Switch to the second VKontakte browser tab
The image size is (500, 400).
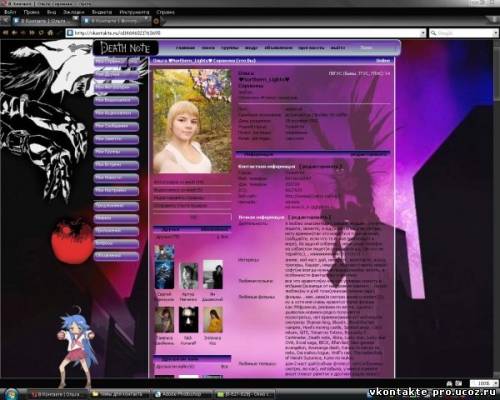pyautogui.click(x=115, y=21)
